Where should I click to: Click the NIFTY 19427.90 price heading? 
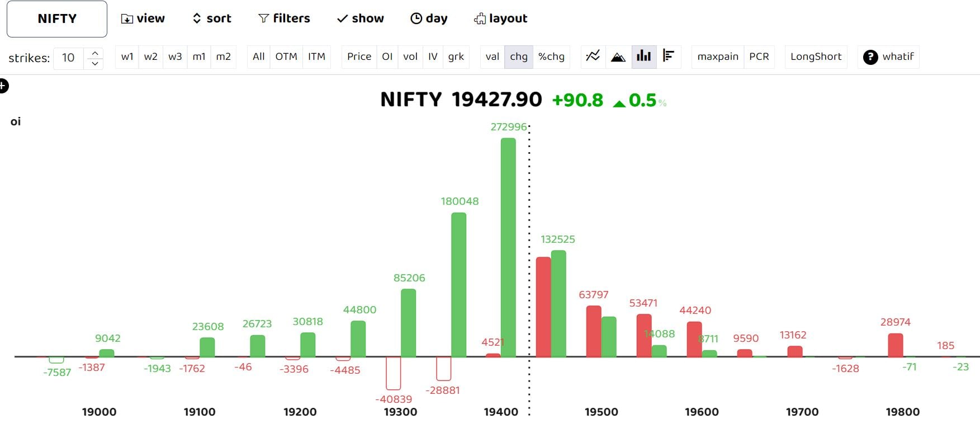click(461, 100)
